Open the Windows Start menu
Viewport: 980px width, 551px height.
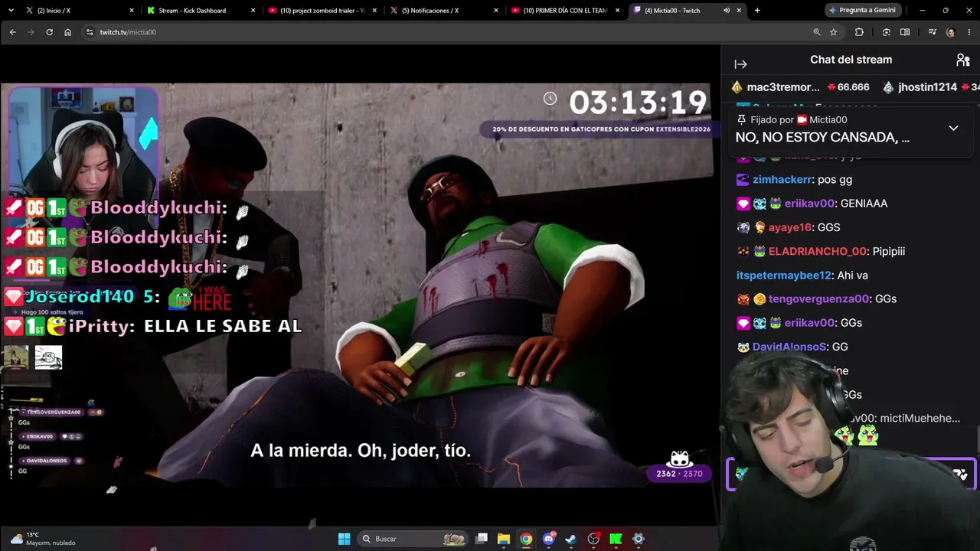click(x=344, y=539)
